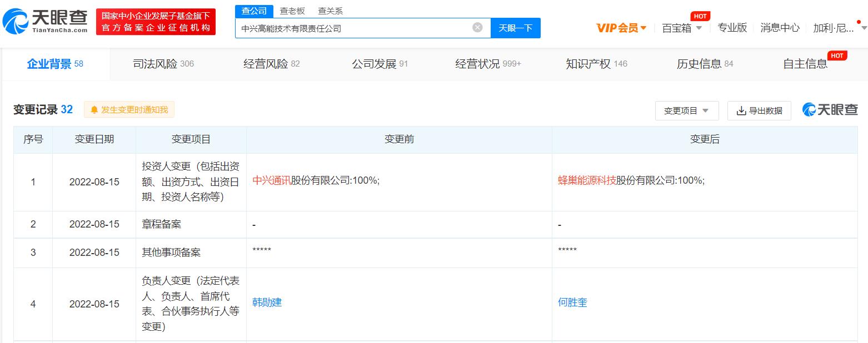This screenshot has width=868, height=343.
Task: Click the 导出数据 button
Action: pos(759,110)
